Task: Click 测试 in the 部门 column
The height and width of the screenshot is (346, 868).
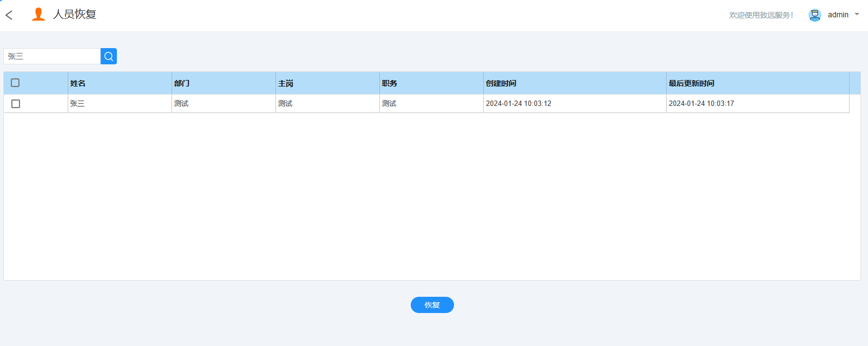Action: (181, 103)
